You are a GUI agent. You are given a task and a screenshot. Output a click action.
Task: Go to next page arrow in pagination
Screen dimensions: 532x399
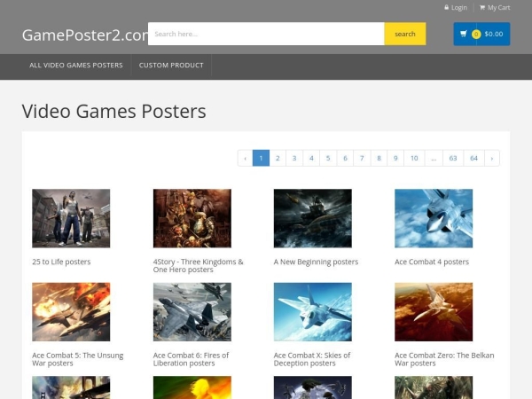pyautogui.click(x=492, y=158)
